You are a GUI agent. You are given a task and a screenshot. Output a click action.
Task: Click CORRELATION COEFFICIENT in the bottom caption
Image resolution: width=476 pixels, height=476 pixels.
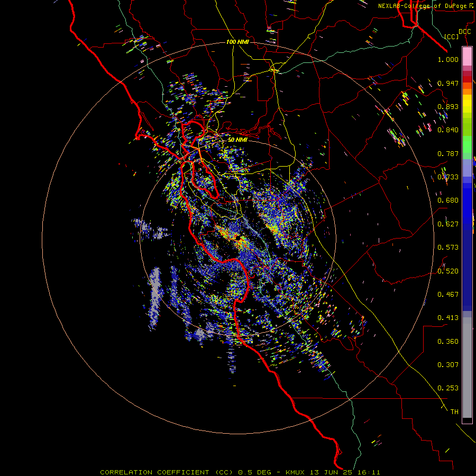154,472
